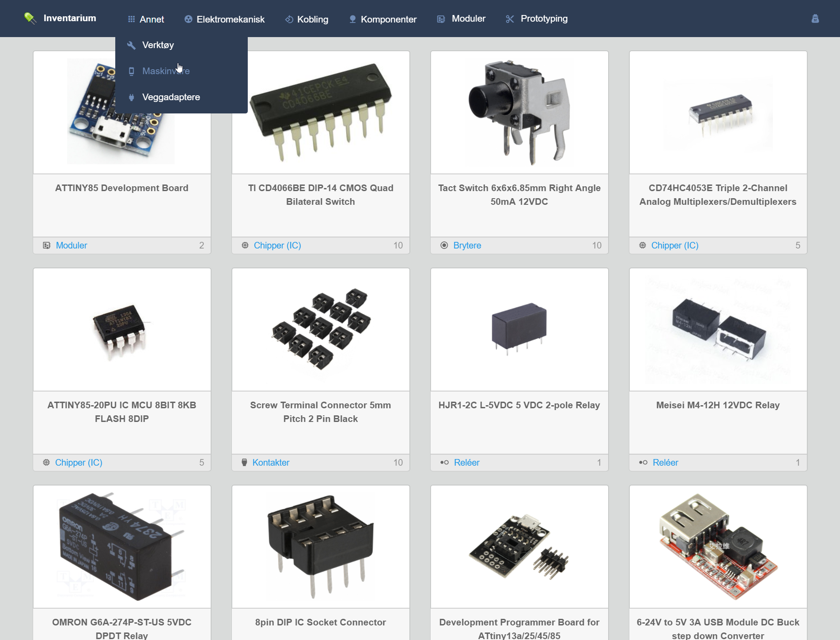Click the Brytere switch icon
The height and width of the screenshot is (640, 840).
coord(444,245)
